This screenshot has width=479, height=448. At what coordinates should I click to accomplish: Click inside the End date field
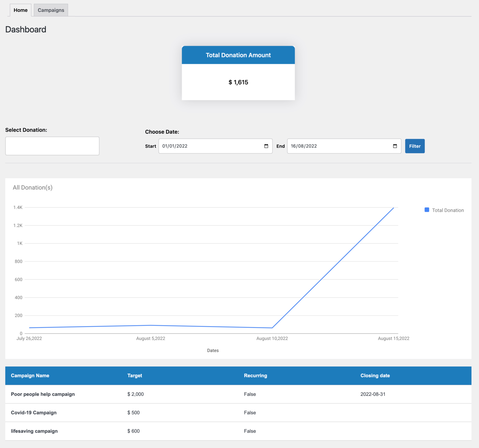point(332,146)
